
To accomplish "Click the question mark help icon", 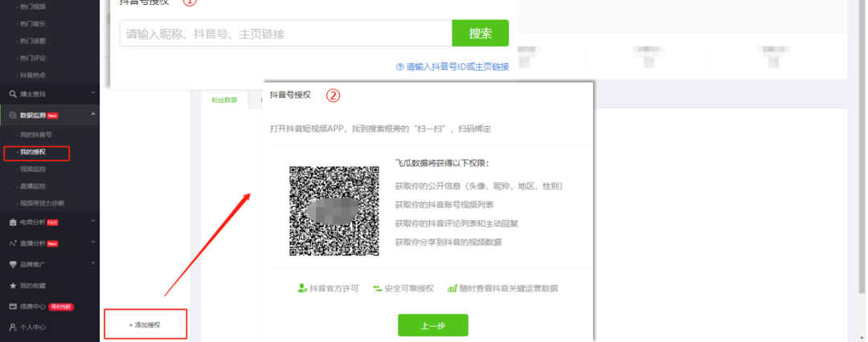I will pyautogui.click(x=399, y=67).
